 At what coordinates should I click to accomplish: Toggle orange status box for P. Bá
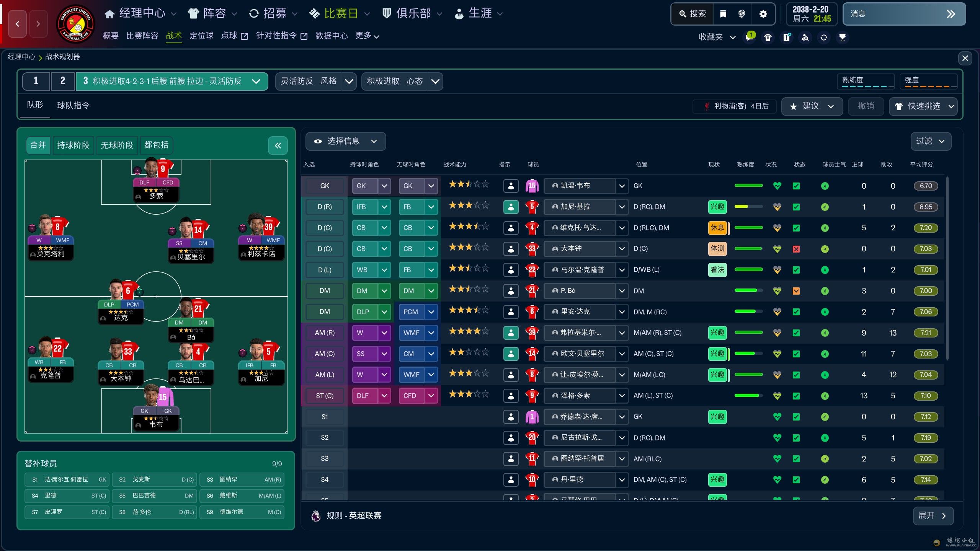pos(796,291)
